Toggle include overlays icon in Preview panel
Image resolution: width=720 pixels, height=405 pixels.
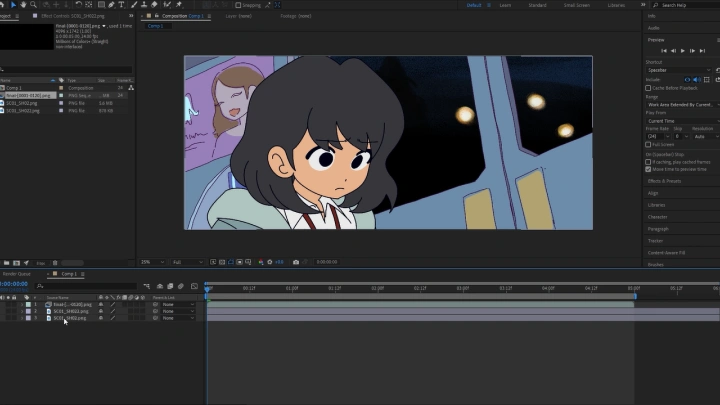(x=707, y=80)
